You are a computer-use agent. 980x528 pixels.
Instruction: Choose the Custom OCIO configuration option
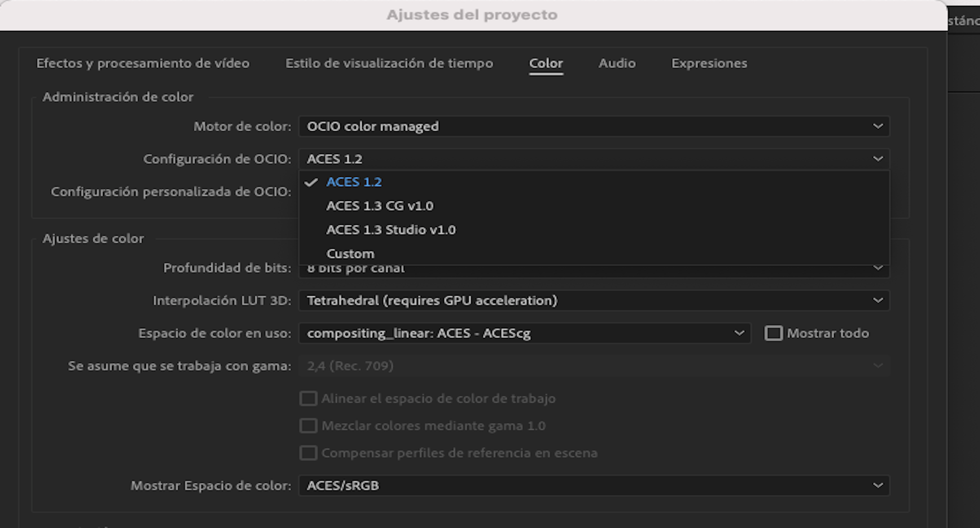pos(350,253)
